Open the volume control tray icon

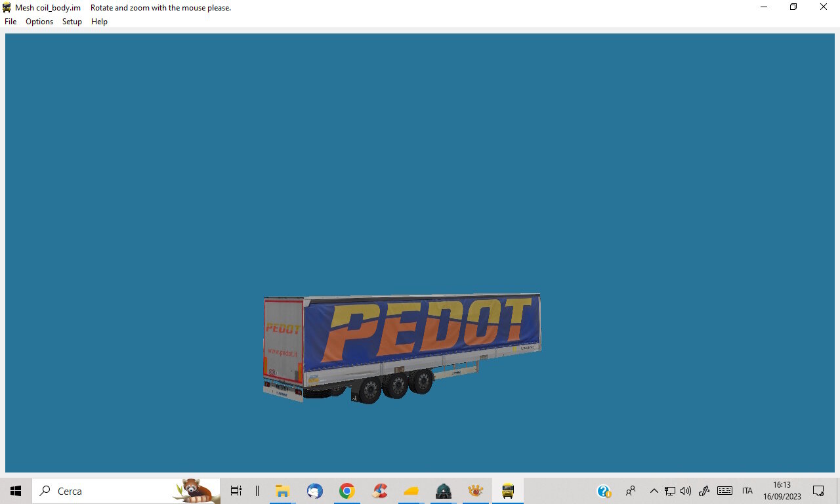(x=686, y=491)
